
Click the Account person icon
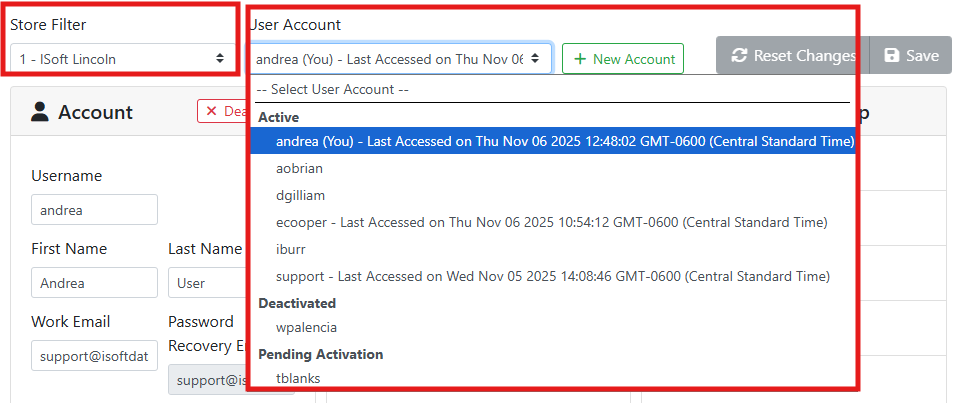(x=40, y=112)
